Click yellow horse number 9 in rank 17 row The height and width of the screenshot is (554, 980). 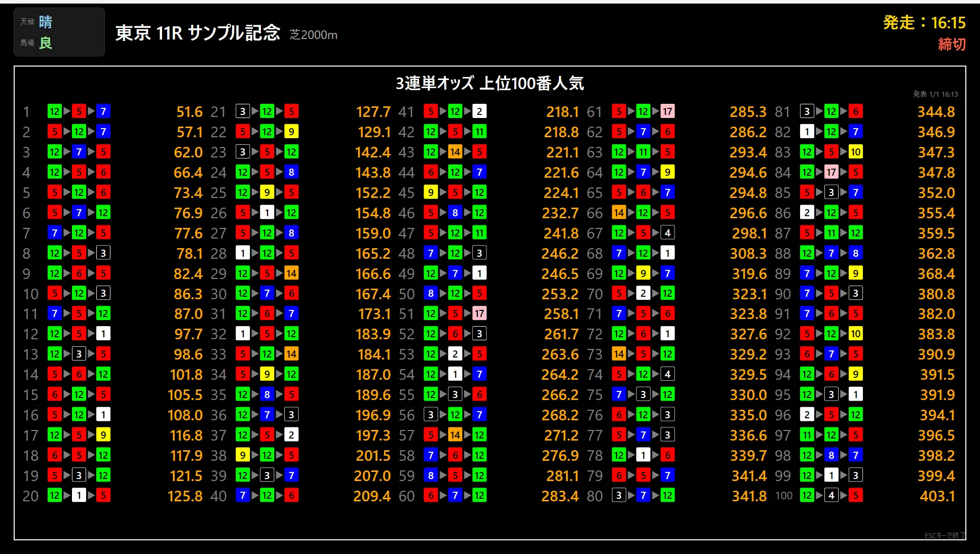[x=103, y=434]
